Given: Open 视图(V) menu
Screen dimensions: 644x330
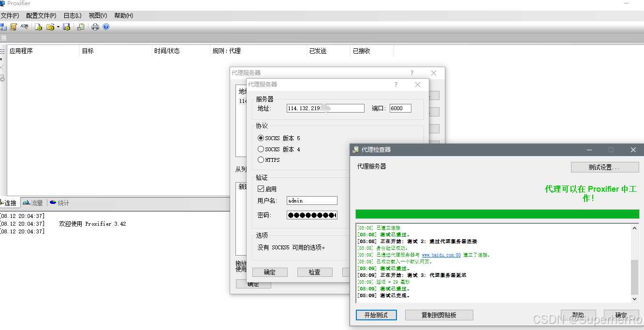Looking at the screenshot, I should tap(98, 15).
